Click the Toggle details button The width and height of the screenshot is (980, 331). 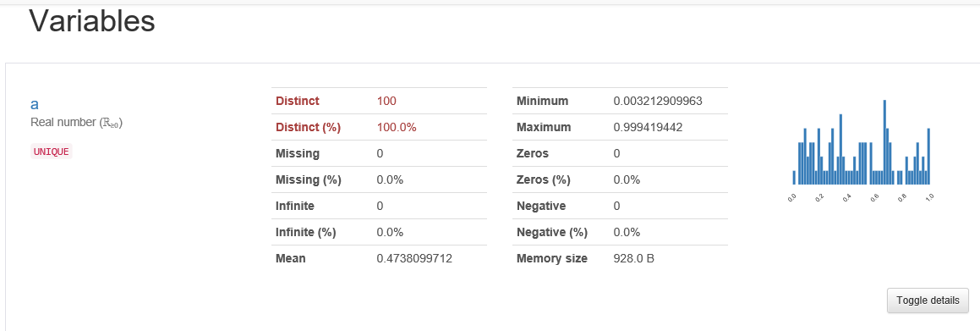tap(928, 301)
